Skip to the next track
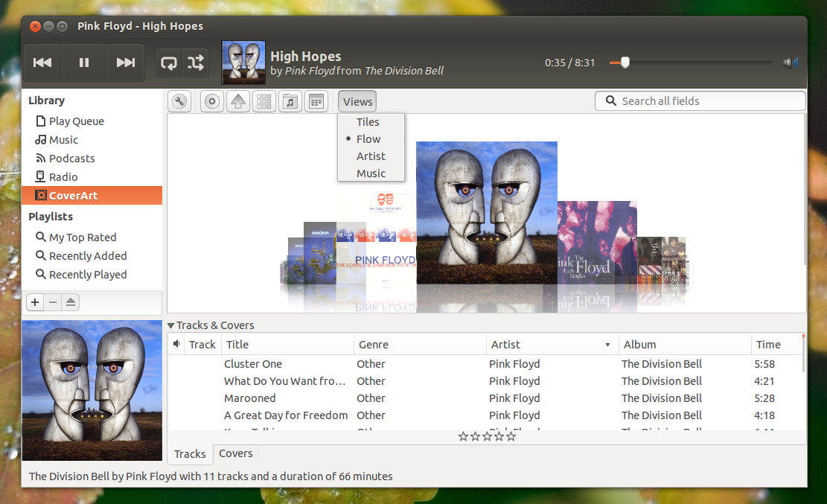 (x=126, y=63)
